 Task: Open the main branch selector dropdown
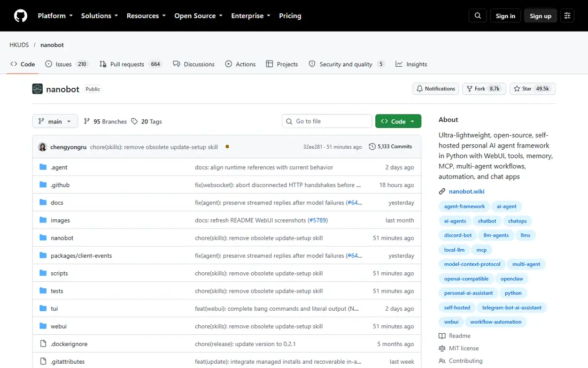[55, 121]
